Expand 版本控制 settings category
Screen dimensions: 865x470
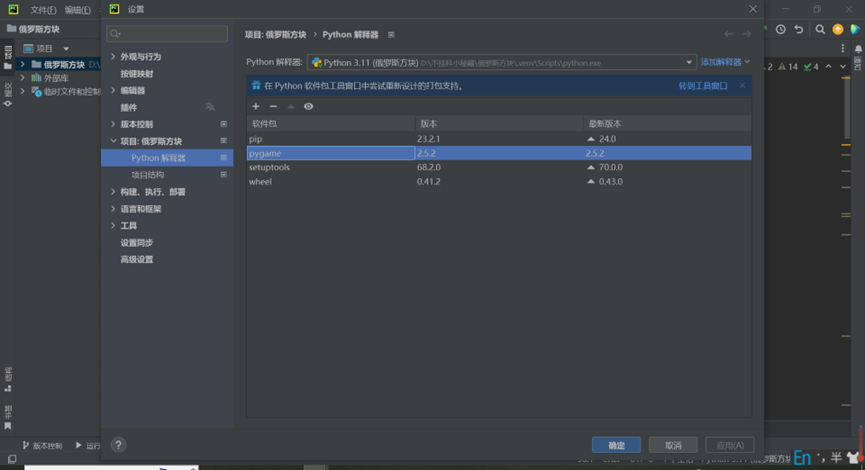pyautogui.click(x=113, y=124)
